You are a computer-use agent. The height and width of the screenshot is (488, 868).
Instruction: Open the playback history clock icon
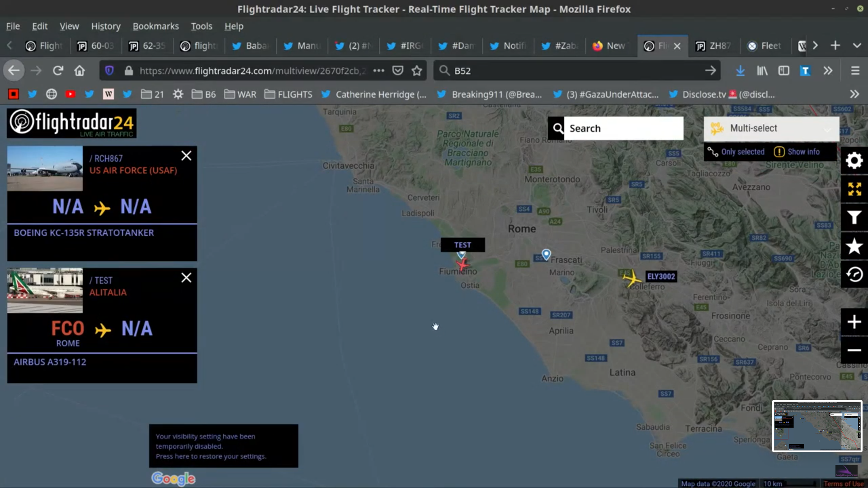pos(854,274)
